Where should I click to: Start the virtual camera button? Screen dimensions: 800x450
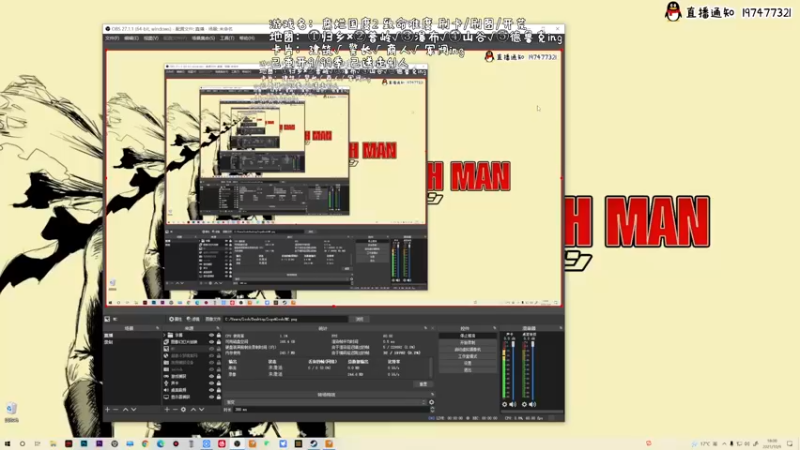tap(468, 349)
